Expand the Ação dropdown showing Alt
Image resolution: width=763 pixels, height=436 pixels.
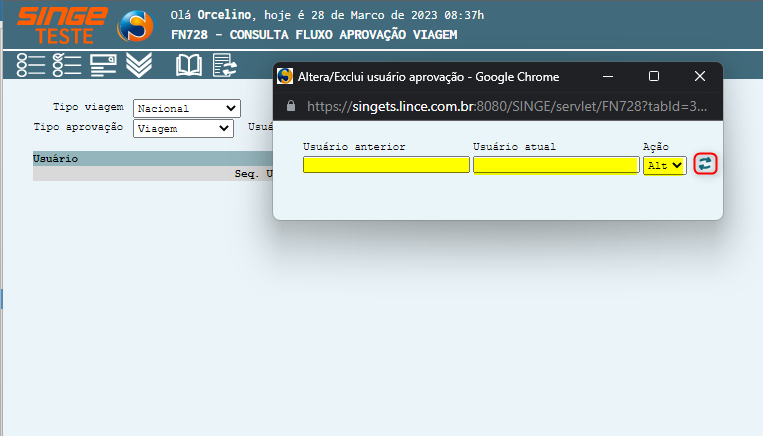coord(664,165)
